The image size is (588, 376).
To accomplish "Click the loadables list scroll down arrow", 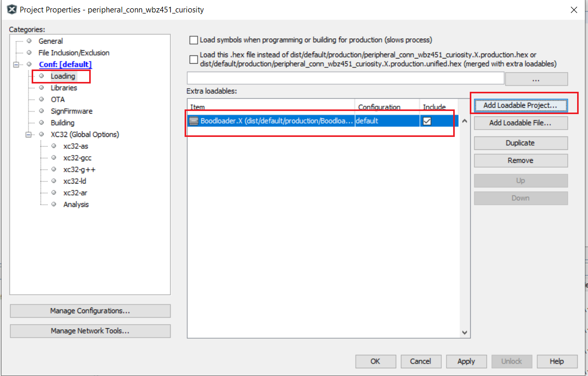I will pyautogui.click(x=464, y=332).
